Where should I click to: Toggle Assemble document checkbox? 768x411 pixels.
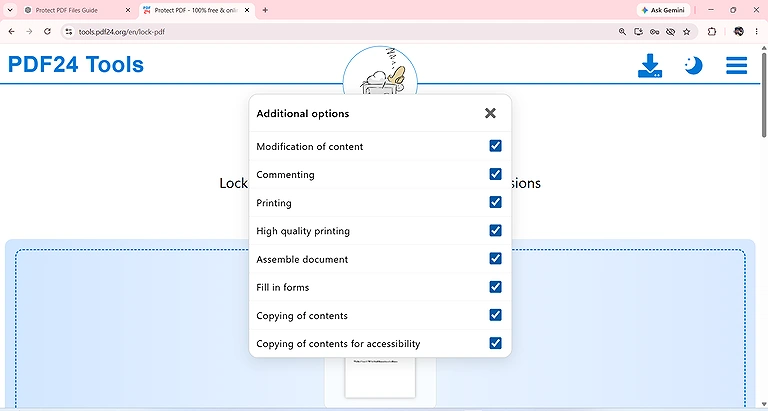(495, 259)
